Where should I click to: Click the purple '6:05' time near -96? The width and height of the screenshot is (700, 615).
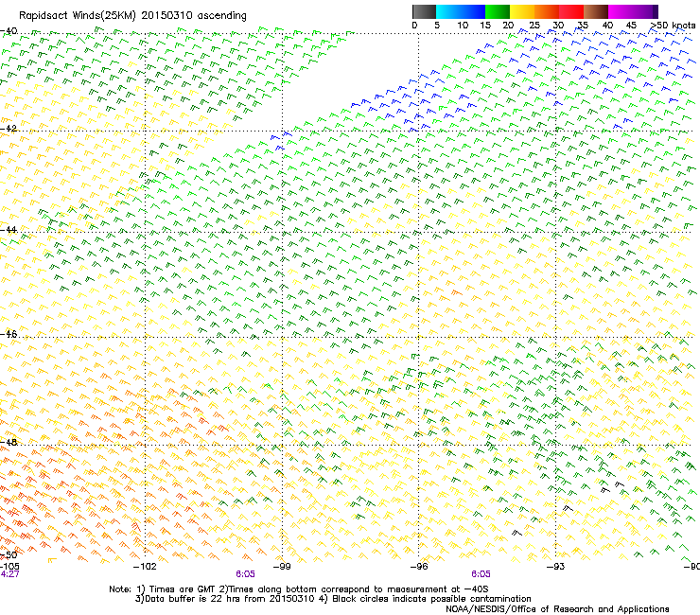pos(481,574)
